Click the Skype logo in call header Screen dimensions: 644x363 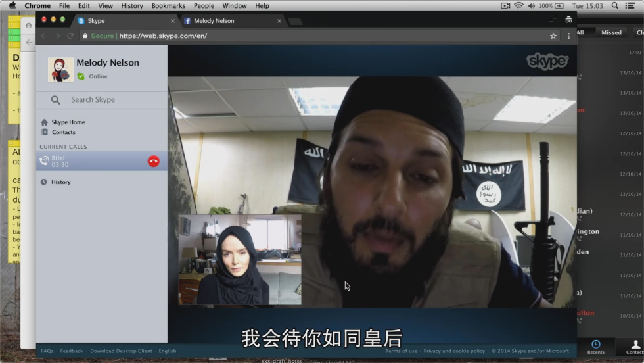tap(547, 61)
